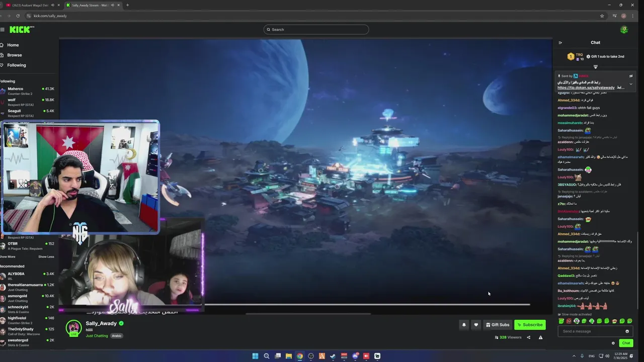Collapse the chat panel with arrow icon
Screen dimensions: 644x362
point(560,43)
